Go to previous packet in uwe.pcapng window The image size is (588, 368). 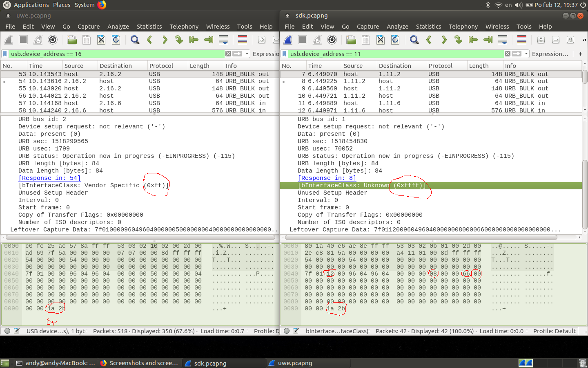(x=149, y=40)
